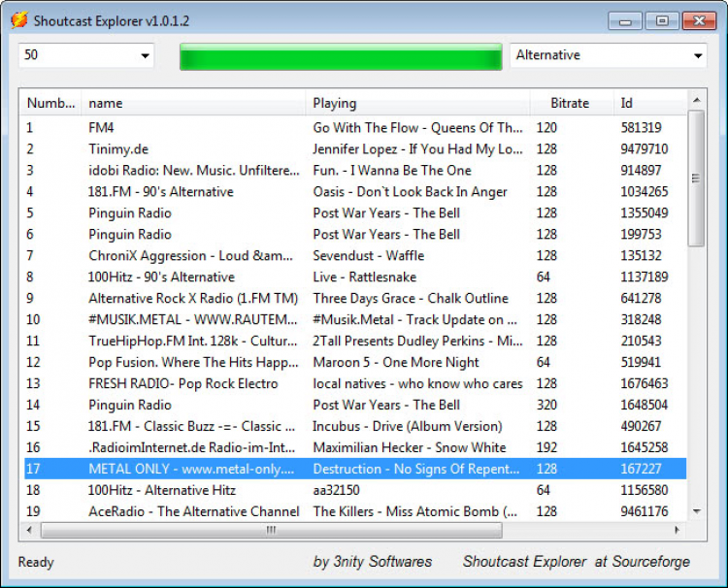Click Live - Rattlesnake playing cell

364,278
